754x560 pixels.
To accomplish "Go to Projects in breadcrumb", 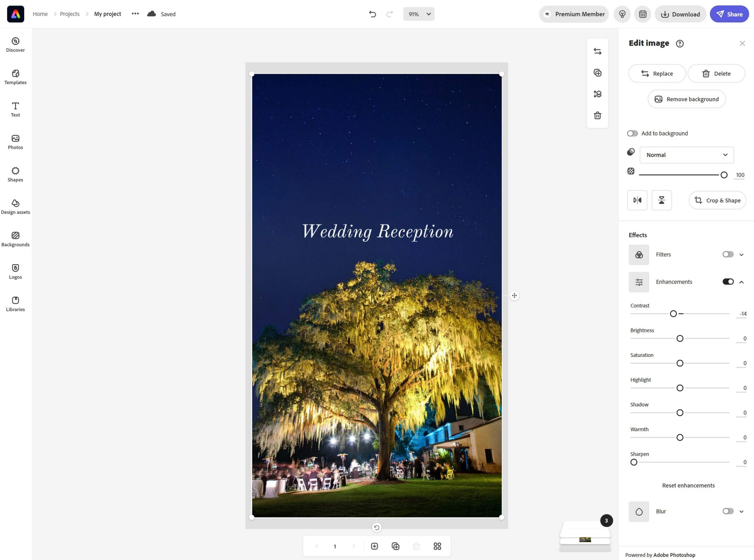I will (70, 14).
